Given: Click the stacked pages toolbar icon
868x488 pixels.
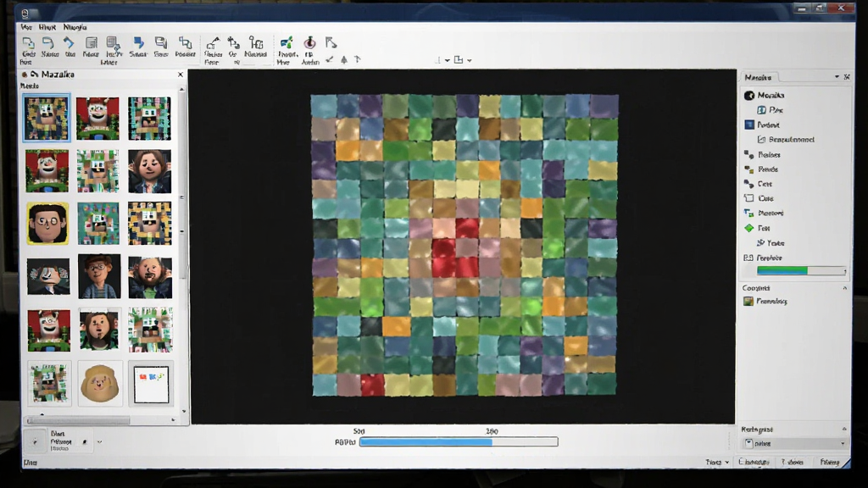Looking at the screenshot, I should 161,42.
